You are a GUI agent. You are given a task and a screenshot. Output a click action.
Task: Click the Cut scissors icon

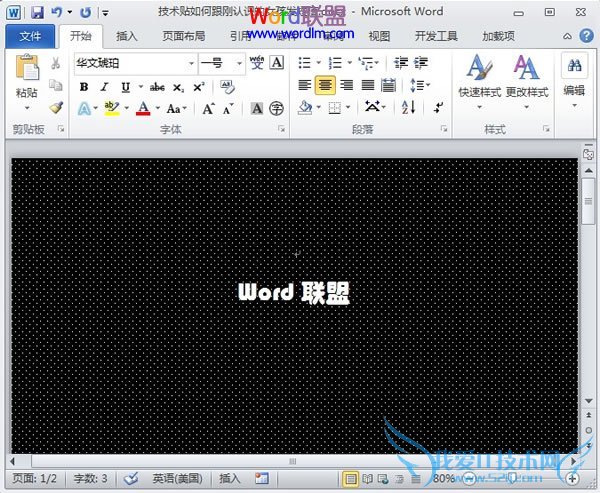pyautogui.click(x=55, y=63)
